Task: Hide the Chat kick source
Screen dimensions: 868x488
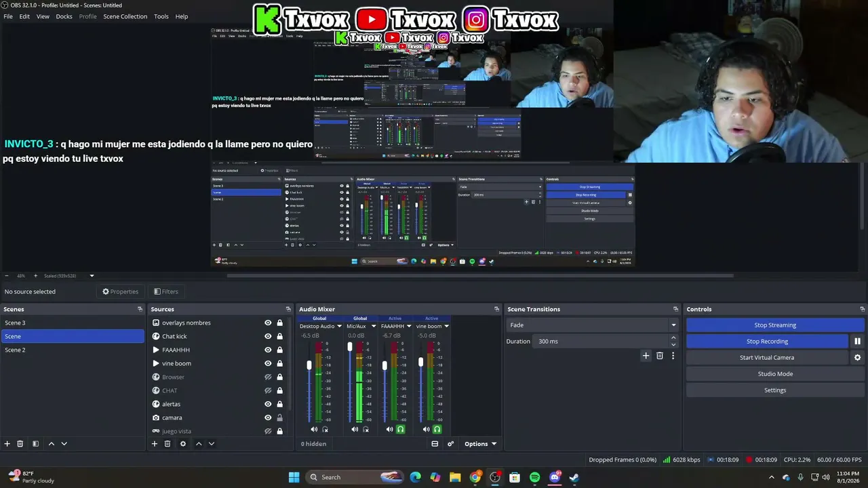Action: click(x=268, y=336)
